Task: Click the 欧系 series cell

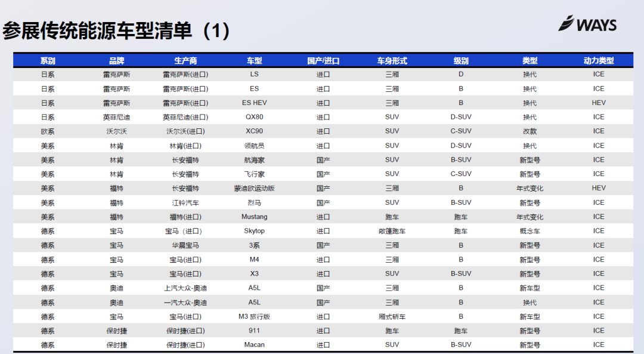Action: [x=48, y=131]
